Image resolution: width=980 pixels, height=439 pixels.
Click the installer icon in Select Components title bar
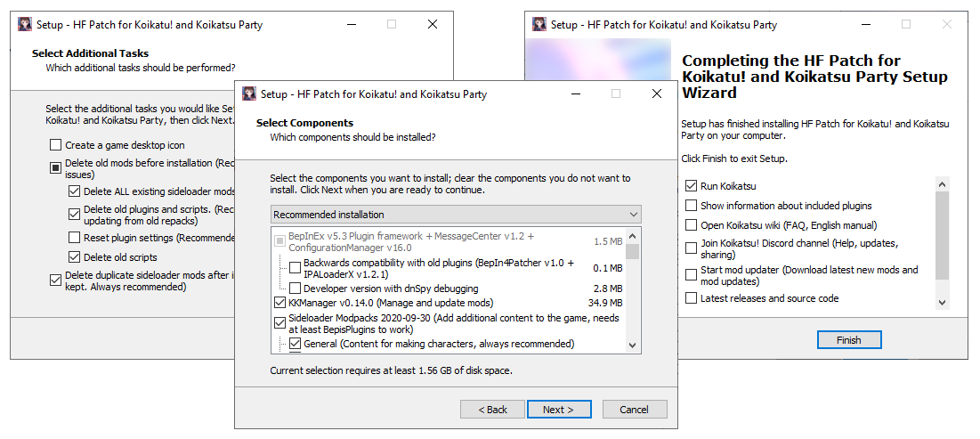pos(249,93)
